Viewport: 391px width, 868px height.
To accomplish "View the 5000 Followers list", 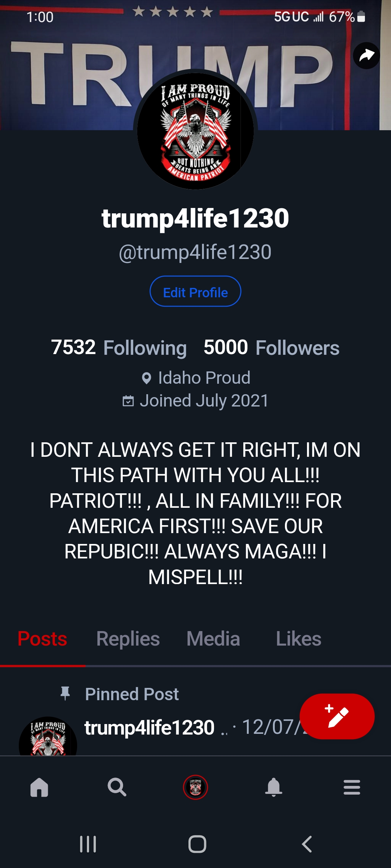I will pos(272,348).
